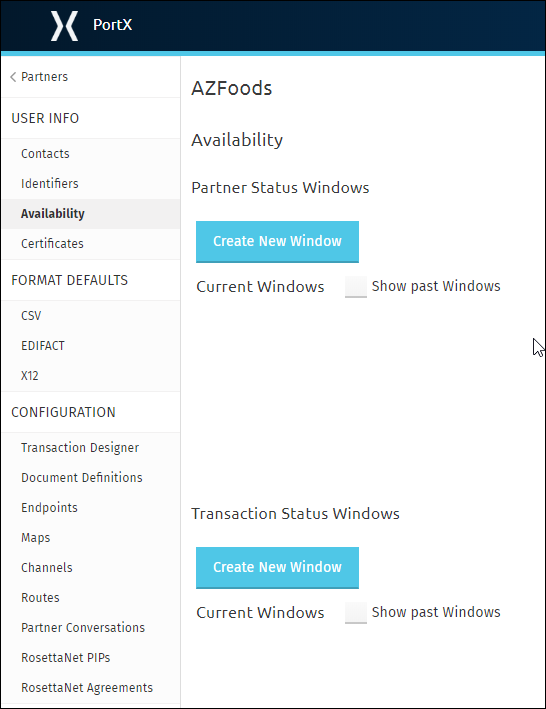The image size is (546, 709).
Task: Enable Show past Windows for Partner Status
Action: point(356,287)
